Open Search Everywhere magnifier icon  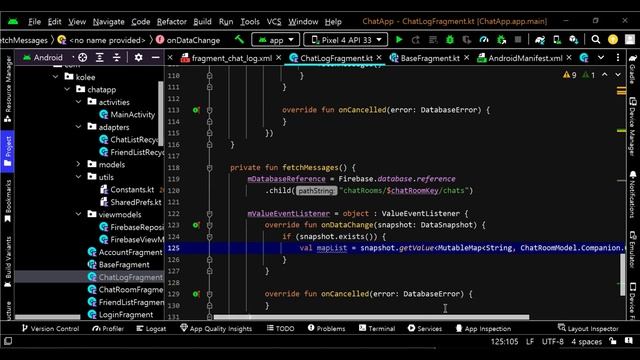[x=596, y=40]
